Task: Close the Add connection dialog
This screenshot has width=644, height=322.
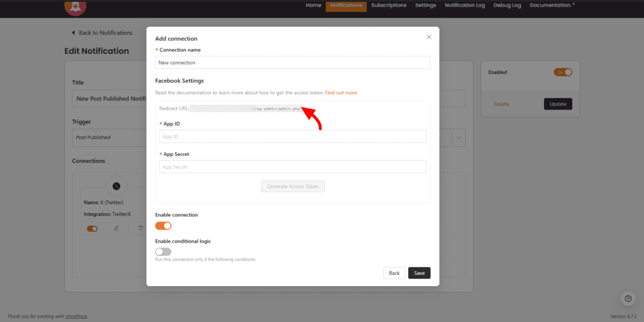Action: click(x=429, y=37)
